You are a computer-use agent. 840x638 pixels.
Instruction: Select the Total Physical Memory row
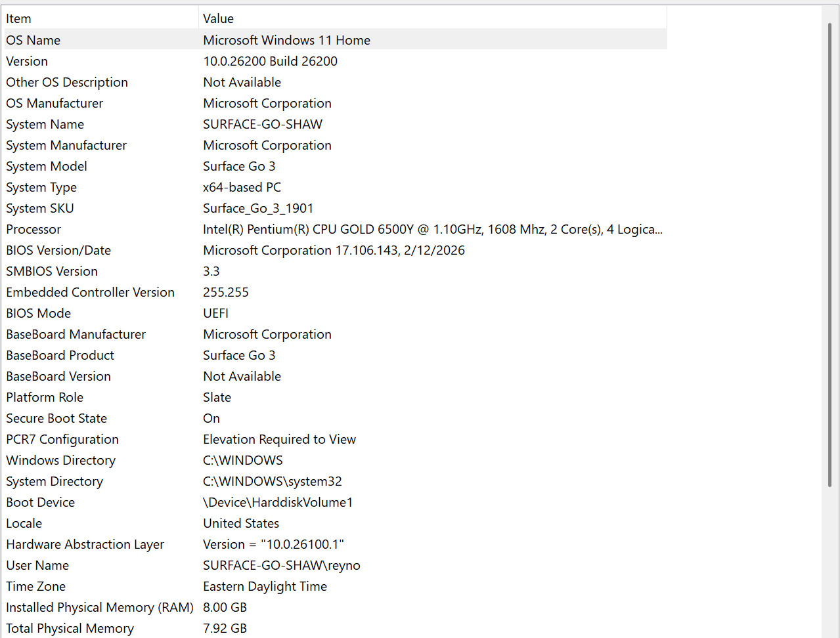tap(70, 628)
